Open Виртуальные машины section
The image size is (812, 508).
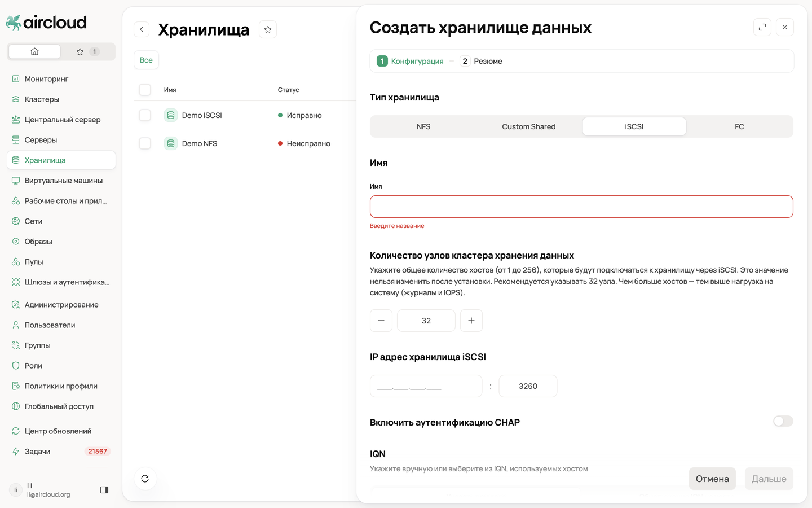[x=61, y=181]
